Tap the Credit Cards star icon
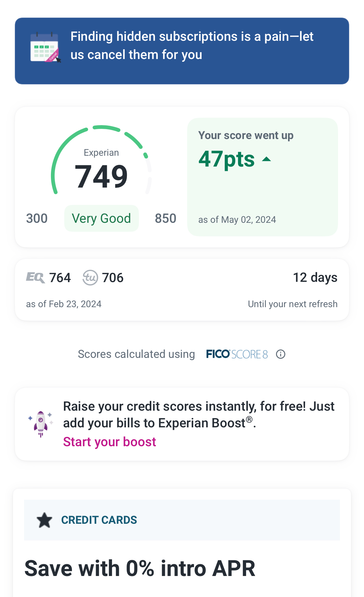Image resolution: width=364 pixels, height=597 pixels. pos(44,520)
